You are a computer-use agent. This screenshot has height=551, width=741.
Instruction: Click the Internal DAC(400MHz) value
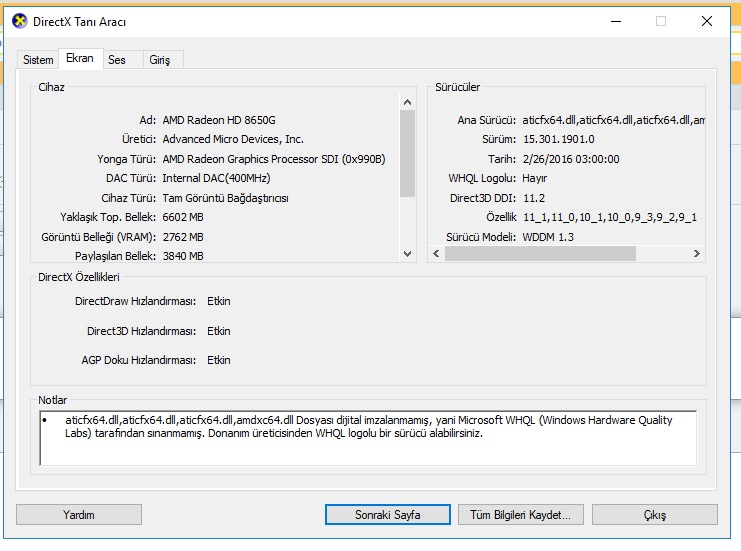[x=216, y=178]
